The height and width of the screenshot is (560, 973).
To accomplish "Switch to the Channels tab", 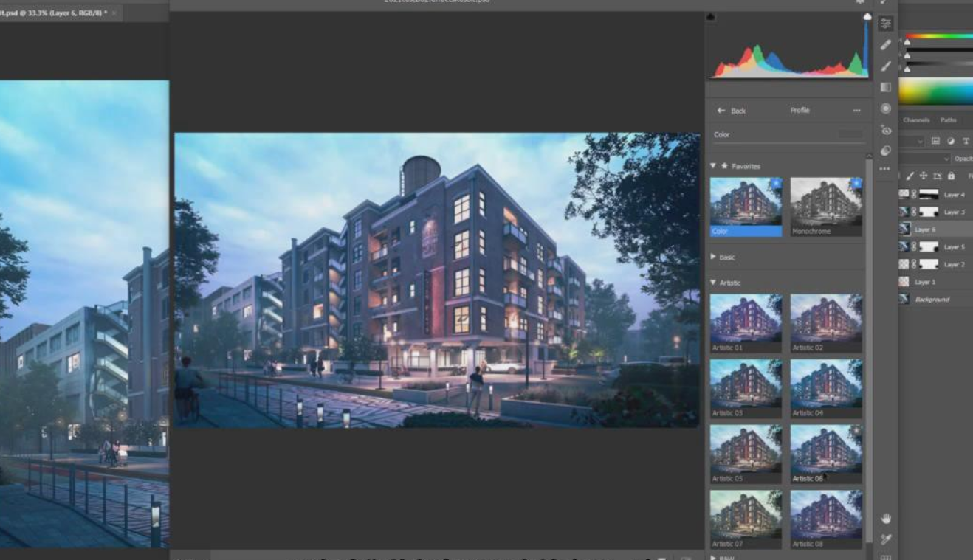I will (x=916, y=120).
